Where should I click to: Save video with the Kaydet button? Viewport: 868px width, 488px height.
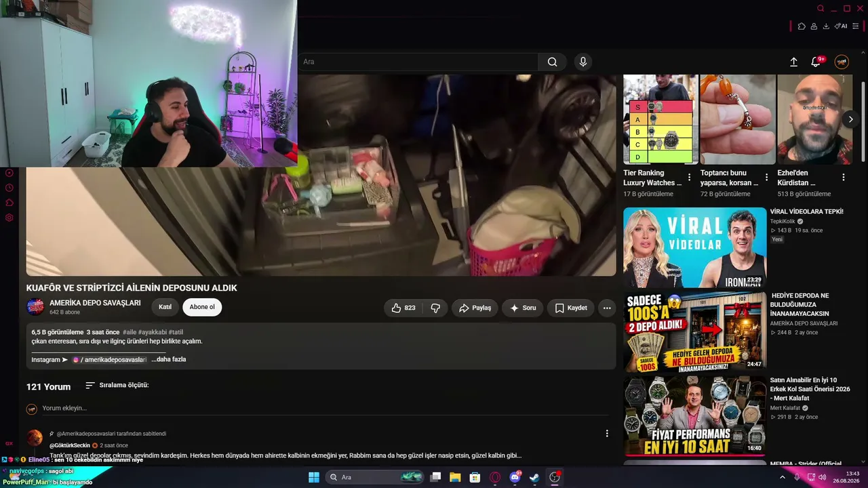coord(571,308)
